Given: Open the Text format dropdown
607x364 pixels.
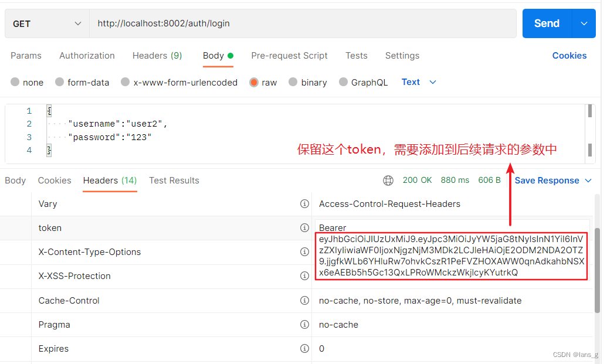Looking at the screenshot, I should coord(419,82).
